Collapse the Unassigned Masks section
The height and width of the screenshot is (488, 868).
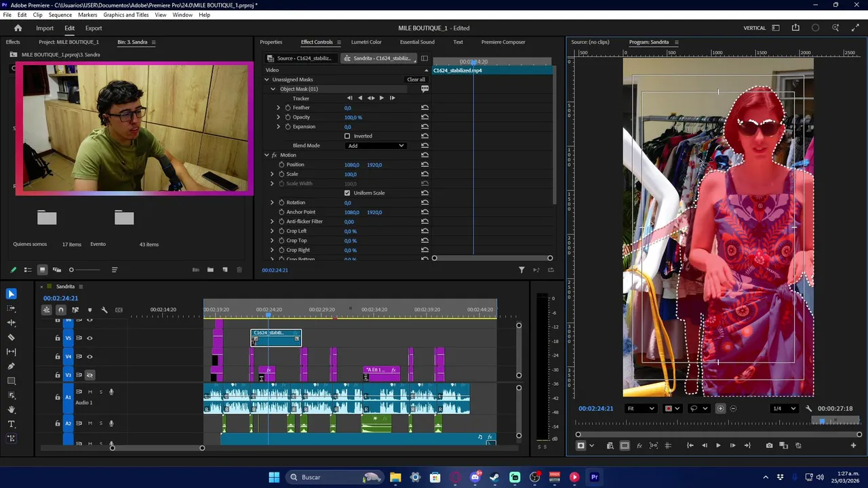click(x=267, y=79)
